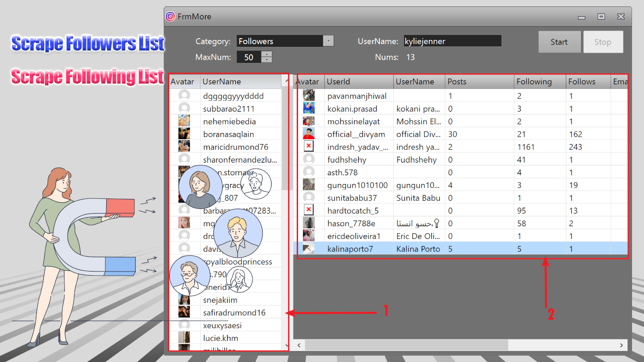Screen dimensions: 644x362
Task: Select username royalbloodprincess in left list
Action: tap(237, 262)
